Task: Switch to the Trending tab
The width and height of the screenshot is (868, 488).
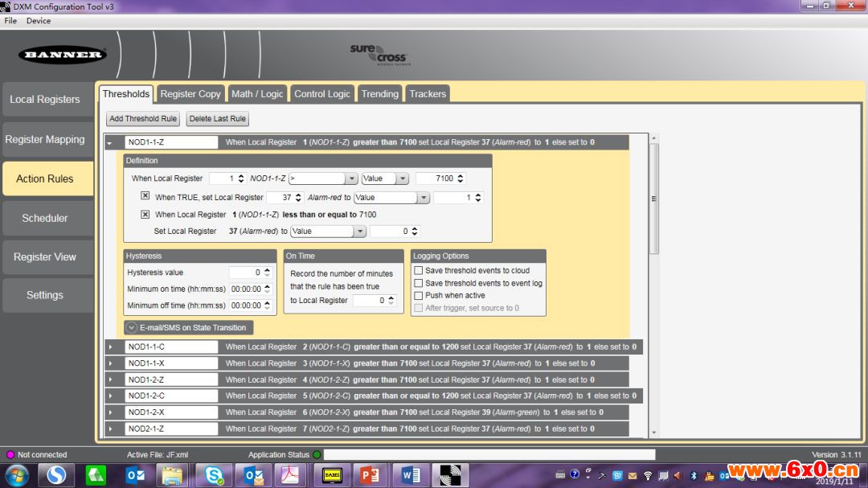Action: point(379,93)
